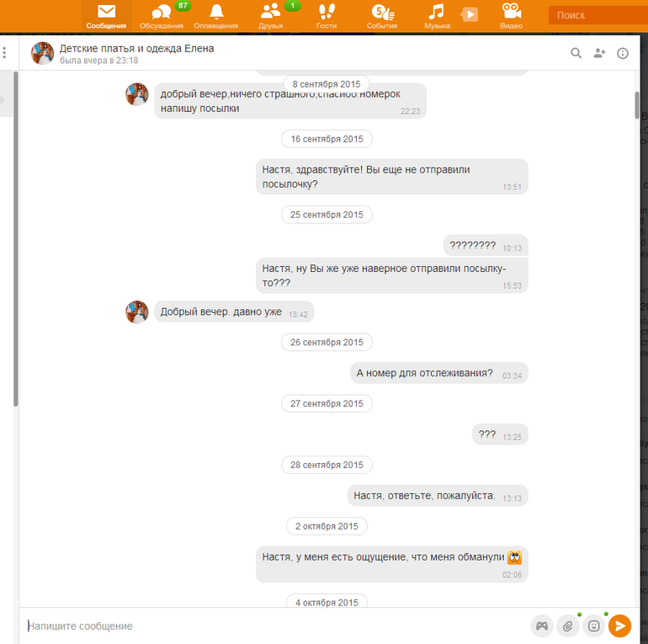This screenshot has height=644, width=648.
Task: Search within this chat using magnifier icon
Action: click(x=576, y=53)
